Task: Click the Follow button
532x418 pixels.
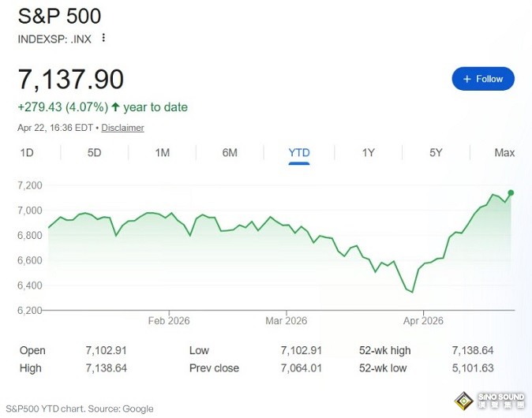Action: pos(483,79)
